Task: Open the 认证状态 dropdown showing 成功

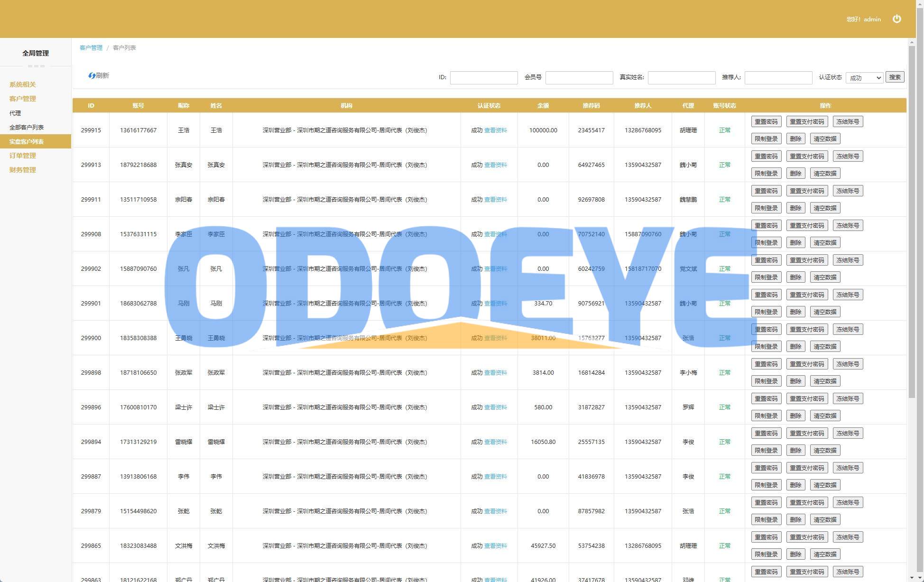Action: [864, 78]
